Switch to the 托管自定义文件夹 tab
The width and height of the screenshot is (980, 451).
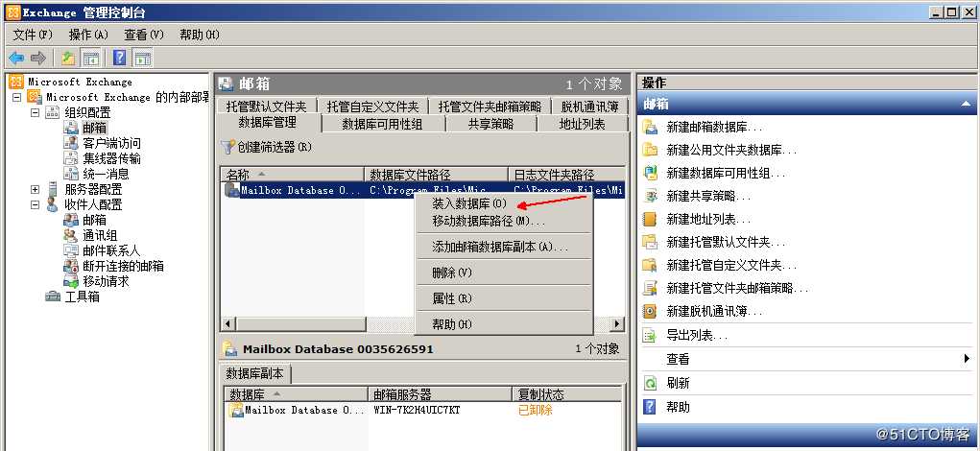[372, 107]
